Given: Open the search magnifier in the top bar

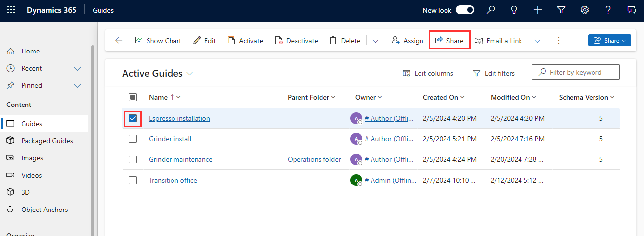Looking at the screenshot, I should (491, 10).
